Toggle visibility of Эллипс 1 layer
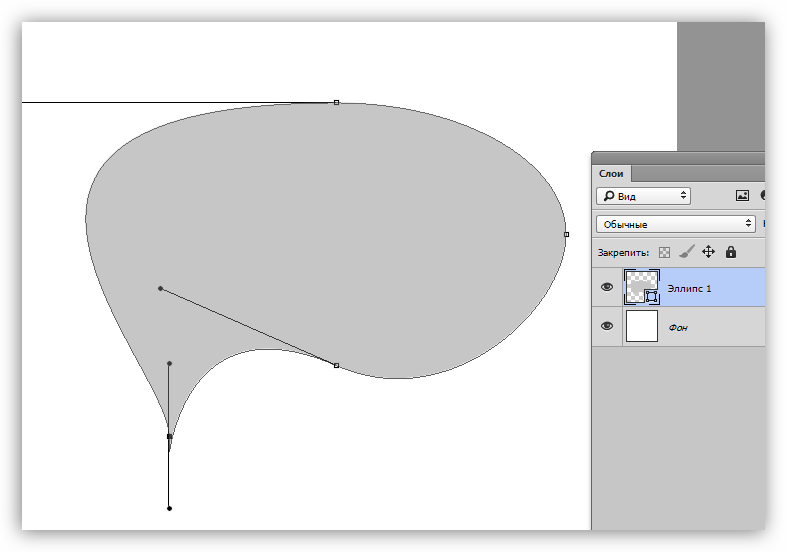 point(607,287)
